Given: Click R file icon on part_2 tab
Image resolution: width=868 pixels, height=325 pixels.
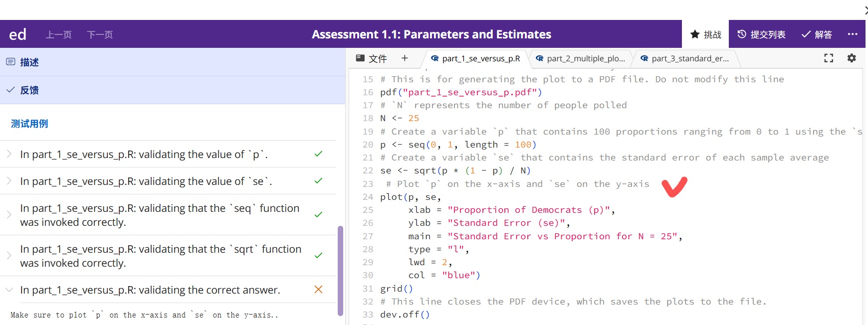Looking at the screenshot, I should [540, 59].
